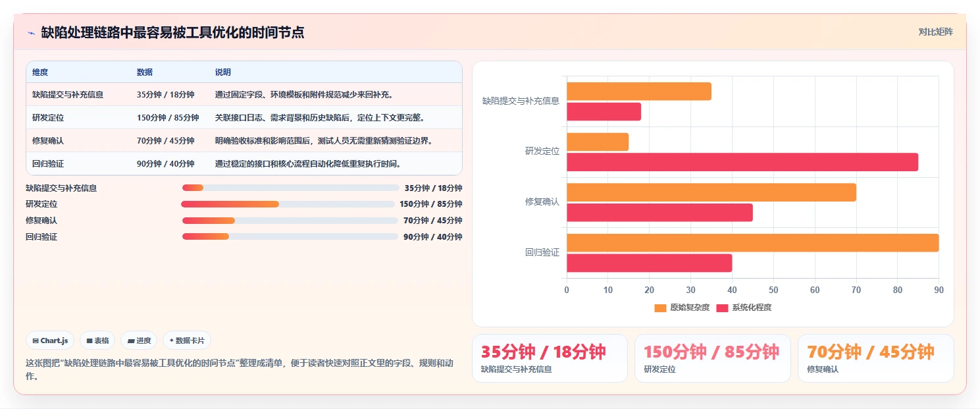
Task: Click the red bar for 修复确认
Action: point(659,213)
